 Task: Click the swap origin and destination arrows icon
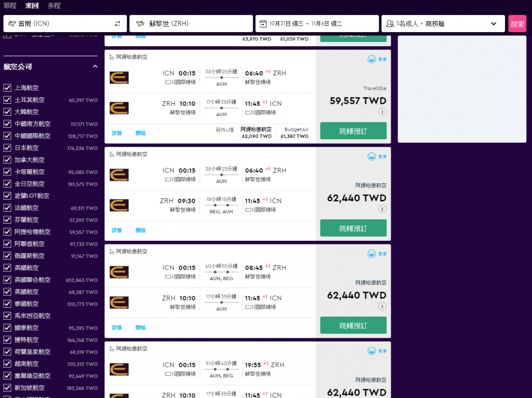tap(117, 24)
